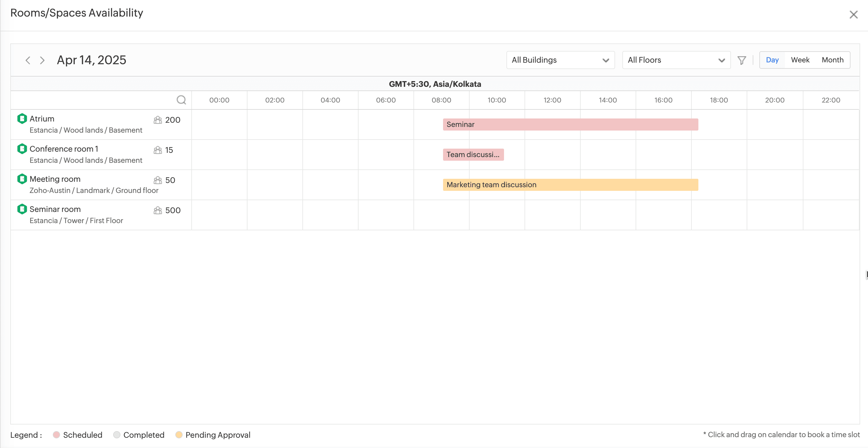
Task: Open the All Buildings dropdown
Action: point(560,60)
